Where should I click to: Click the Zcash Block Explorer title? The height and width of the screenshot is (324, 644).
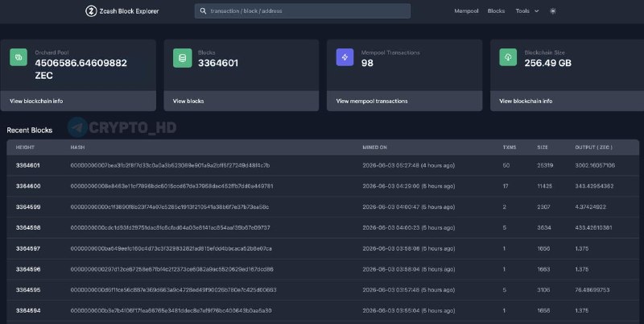[129, 11]
